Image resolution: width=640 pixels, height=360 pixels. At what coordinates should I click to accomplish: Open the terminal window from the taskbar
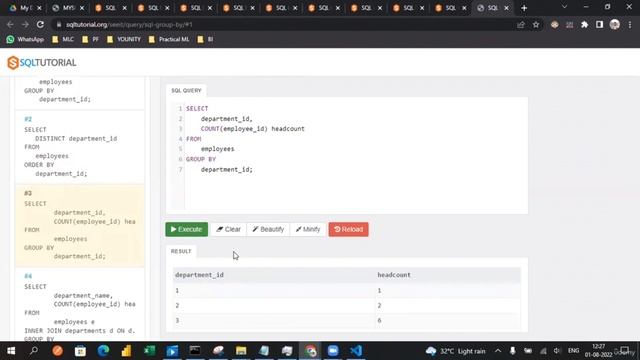click(x=195, y=351)
